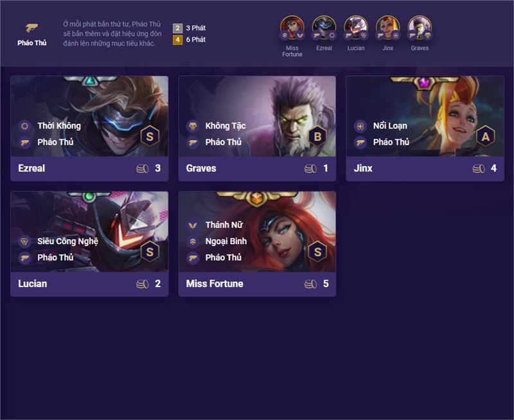
Task: Select the gold 4-unit 6 Phát tier badge
Action: click(177, 40)
